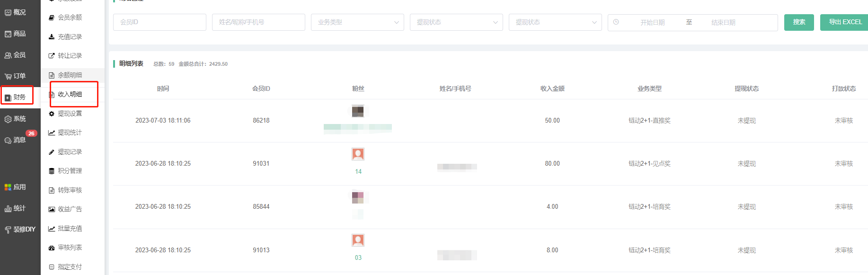Open the 装修DIY paint roller icon
This screenshot has width=868, height=275.
click(8, 230)
